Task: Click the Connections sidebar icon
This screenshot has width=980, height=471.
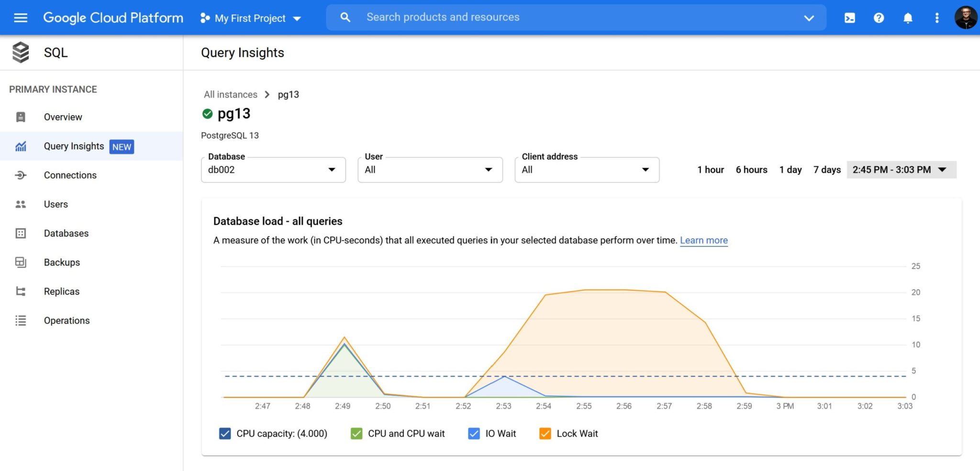Action: (x=21, y=175)
